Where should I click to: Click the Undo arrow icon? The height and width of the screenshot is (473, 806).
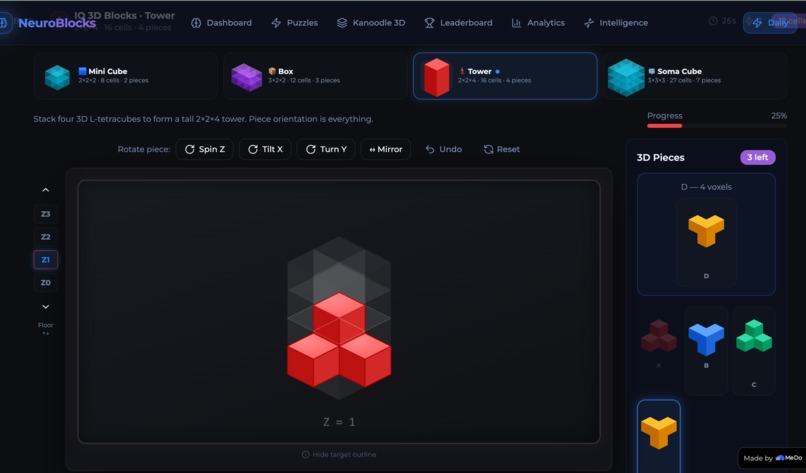point(430,149)
